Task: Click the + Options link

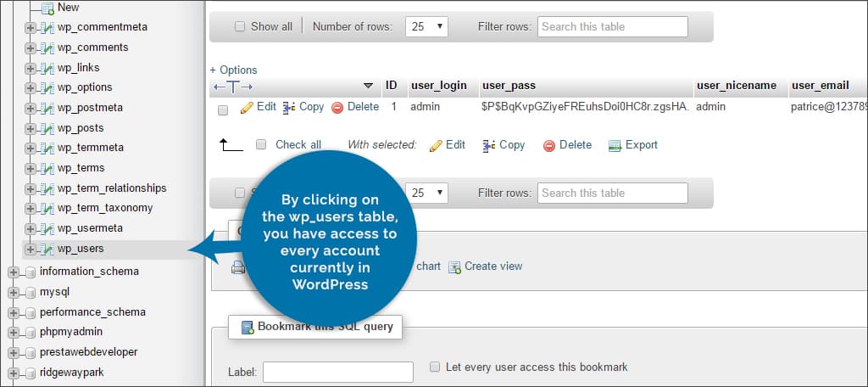Action: click(x=233, y=70)
